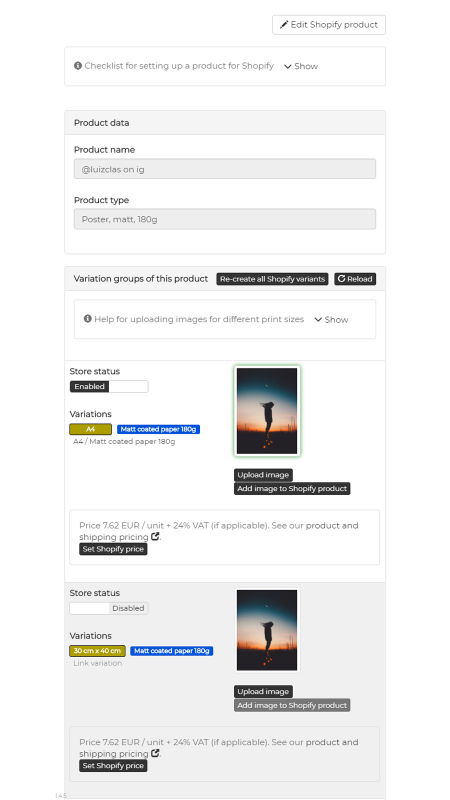Click the info icon beside Checklist for Shopify
The width and height of the screenshot is (450, 800).
78,66
